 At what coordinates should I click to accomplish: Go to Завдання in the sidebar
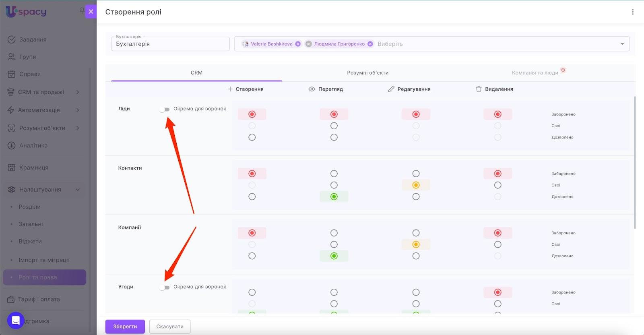tap(33, 39)
